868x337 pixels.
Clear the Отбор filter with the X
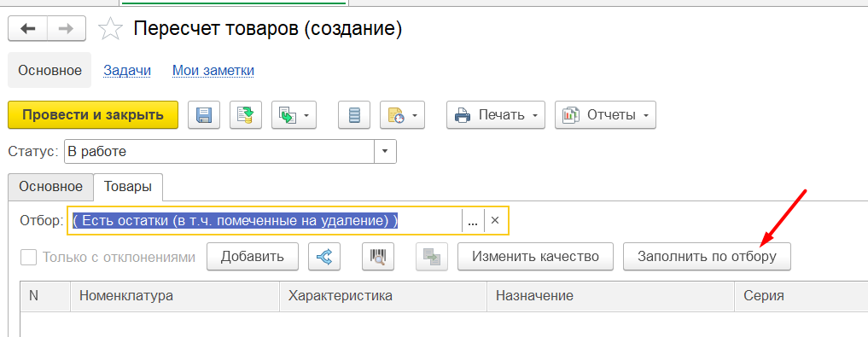click(495, 221)
